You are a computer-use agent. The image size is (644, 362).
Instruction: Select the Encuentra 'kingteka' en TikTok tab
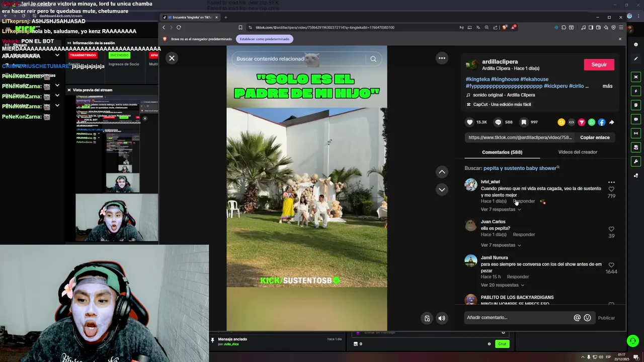tap(191, 17)
